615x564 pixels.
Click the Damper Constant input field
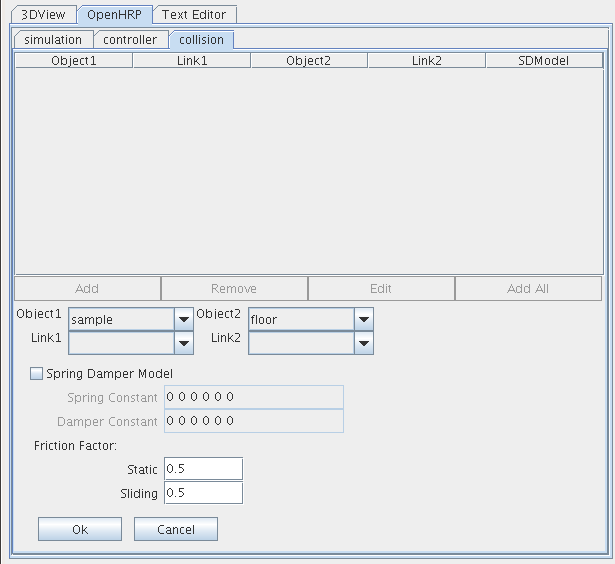tap(254, 421)
